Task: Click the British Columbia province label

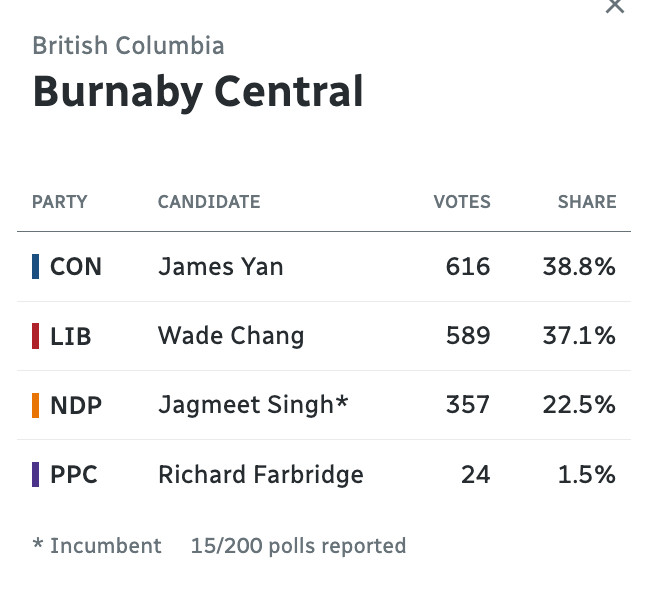Action: 128,45
